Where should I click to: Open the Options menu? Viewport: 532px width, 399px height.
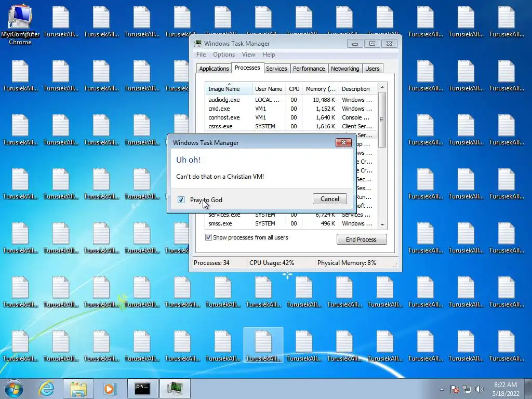click(223, 54)
